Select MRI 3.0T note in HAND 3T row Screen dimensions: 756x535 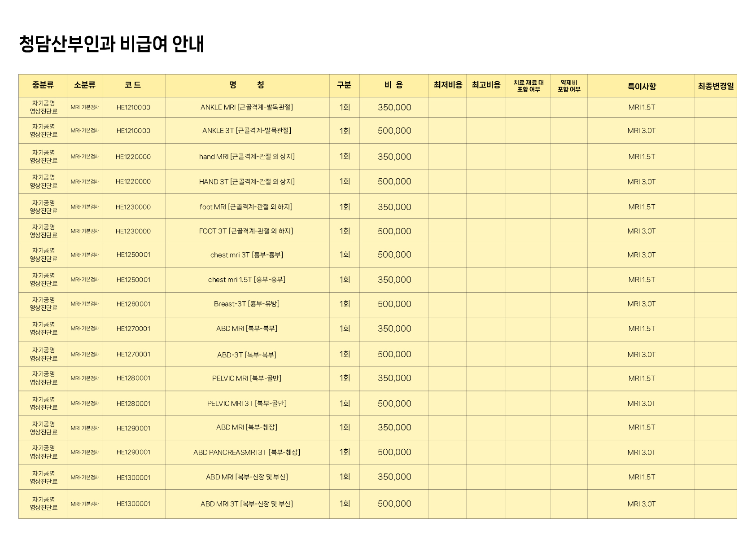(x=642, y=182)
